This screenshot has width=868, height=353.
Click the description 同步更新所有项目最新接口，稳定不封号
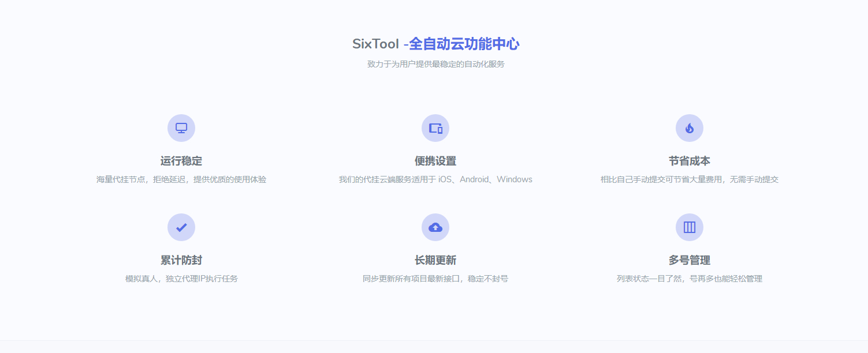pos(435,279)
